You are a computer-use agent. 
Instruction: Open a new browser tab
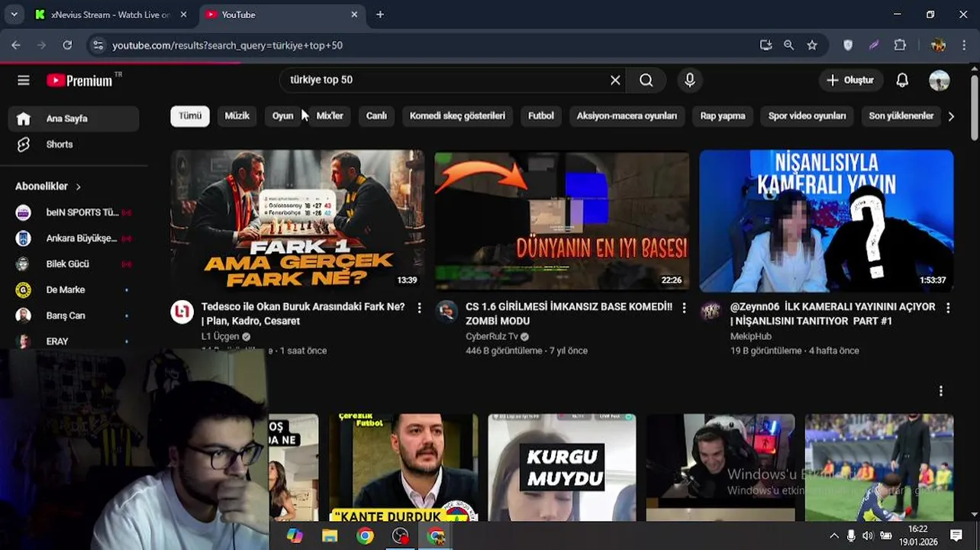point(380,15)
